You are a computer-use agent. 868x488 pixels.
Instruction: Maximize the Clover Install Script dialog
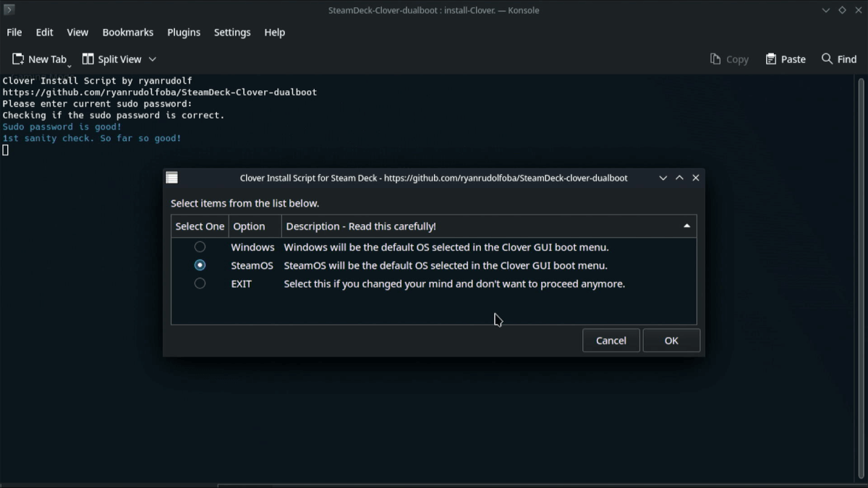pyautogui.click(x=679, y=178)
